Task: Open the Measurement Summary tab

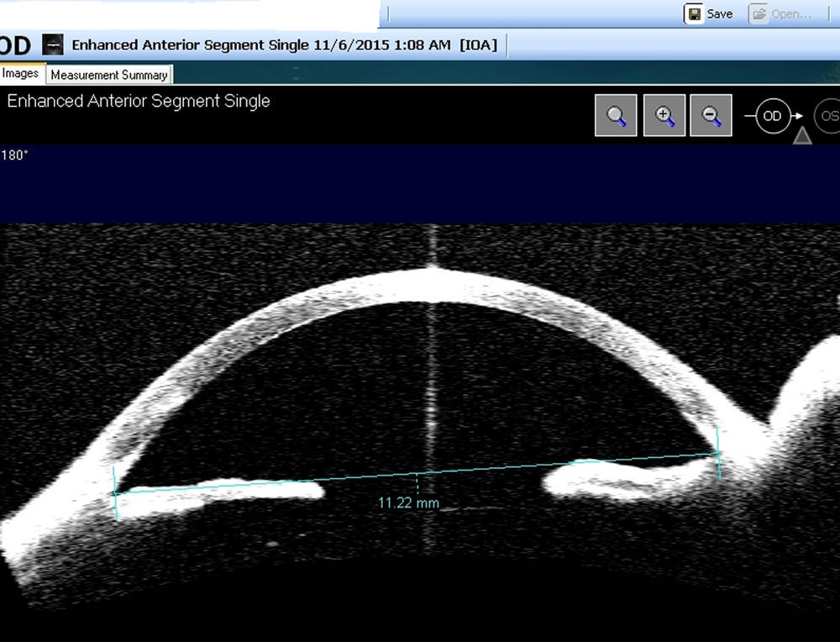Action: tap(108, 75)
